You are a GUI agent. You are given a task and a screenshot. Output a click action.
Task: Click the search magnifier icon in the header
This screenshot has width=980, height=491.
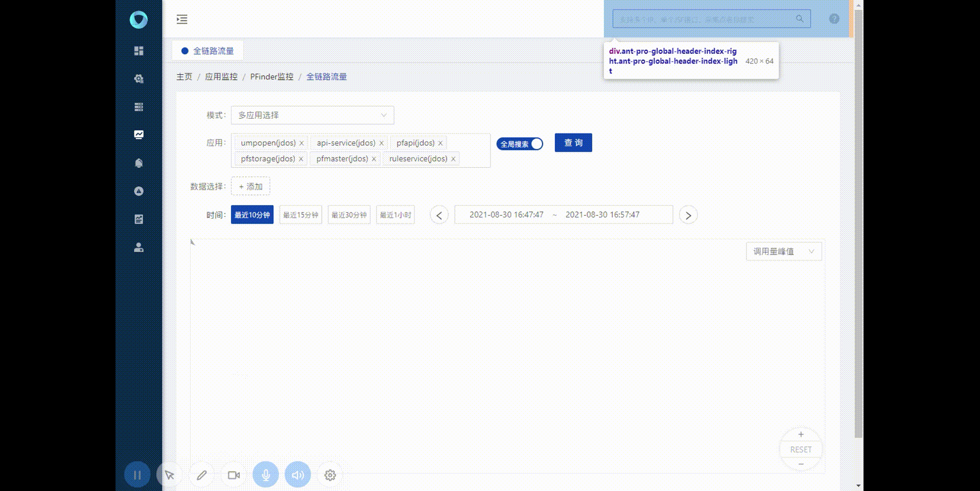pos(800,19)
